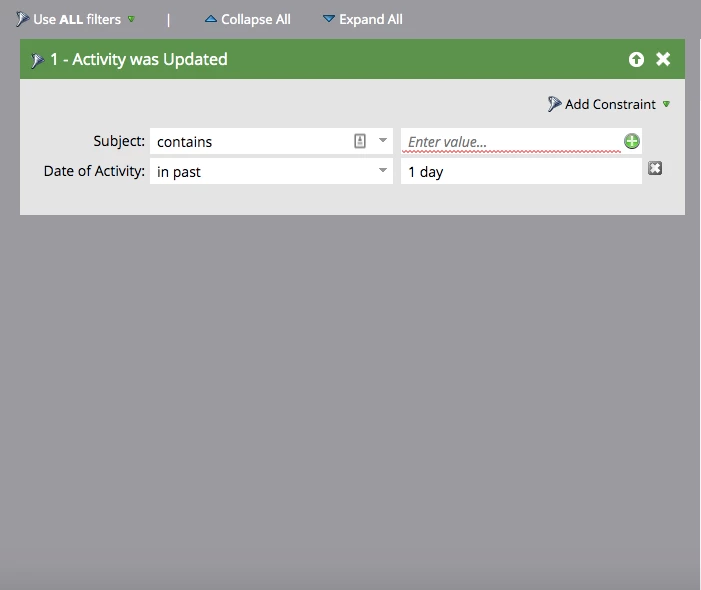Collapse All filters
This screenshot has width=701, height=590.
248,20
